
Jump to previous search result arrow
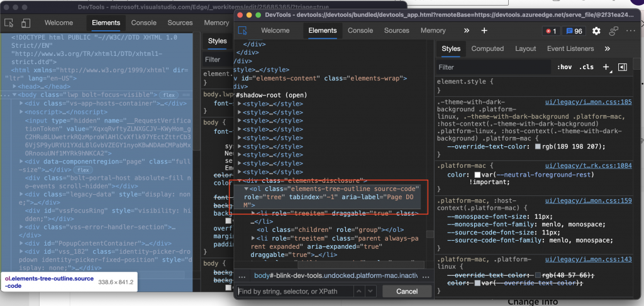tap(360, 291)
